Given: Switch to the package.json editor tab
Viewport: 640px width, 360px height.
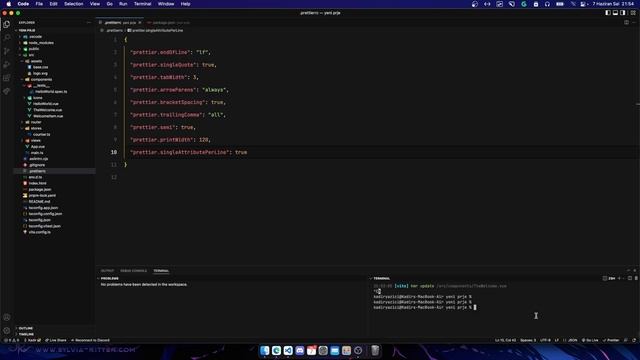Looking at the screenshot, I should [168, 22].
